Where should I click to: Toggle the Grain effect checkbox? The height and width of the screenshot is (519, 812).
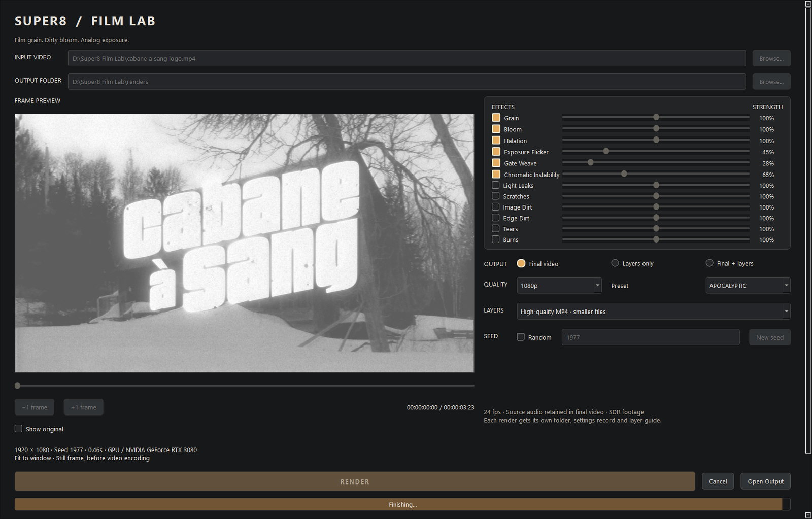point(496,118)
